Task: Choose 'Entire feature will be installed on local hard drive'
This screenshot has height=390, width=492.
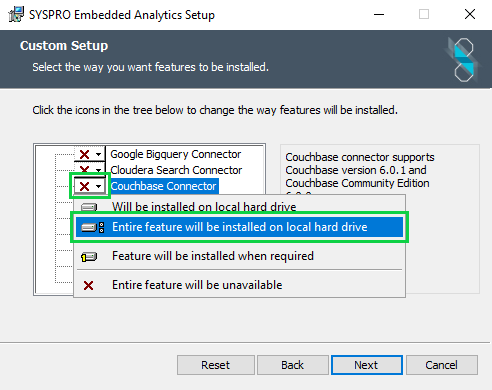Action: [239, 227]
